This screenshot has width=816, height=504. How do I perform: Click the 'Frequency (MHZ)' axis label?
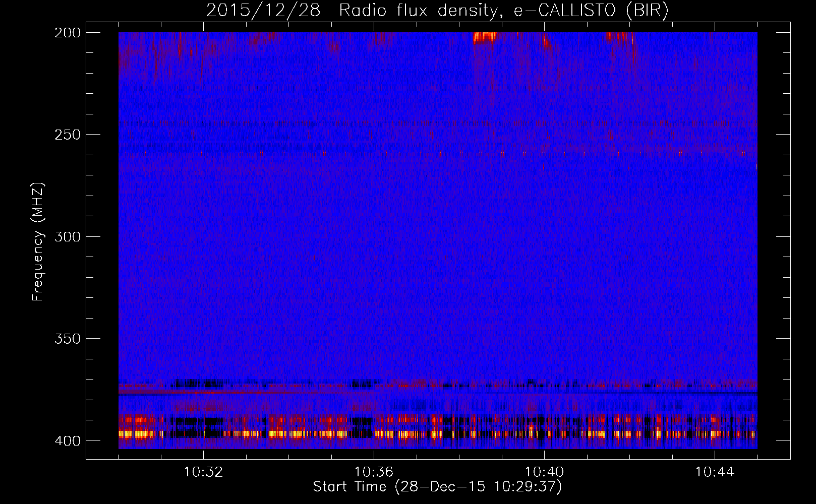(38, 241)
